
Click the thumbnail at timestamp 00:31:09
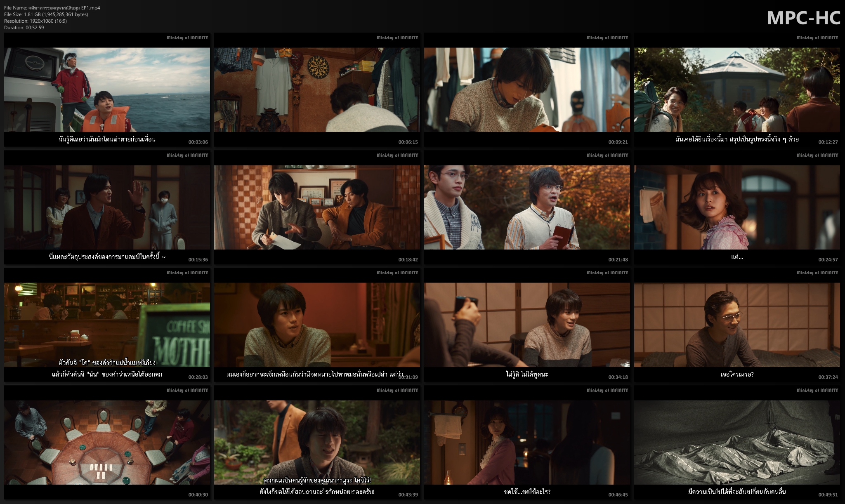[317, 325]
